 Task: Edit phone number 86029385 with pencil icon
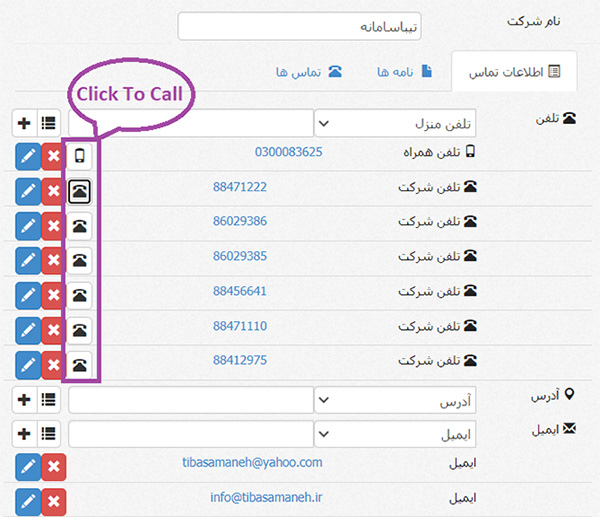(28, 261)
